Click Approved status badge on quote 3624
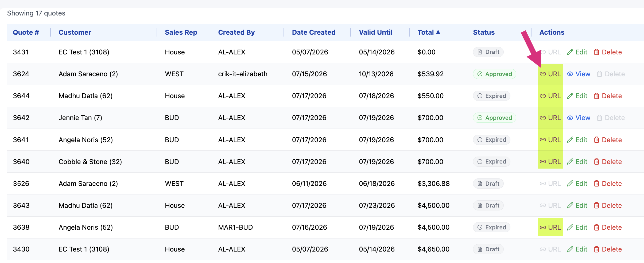 (x=494, y=74)
